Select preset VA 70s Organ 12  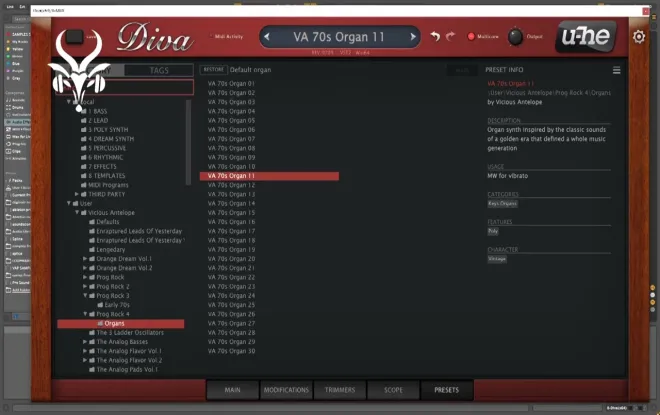(x=231, y=185)
